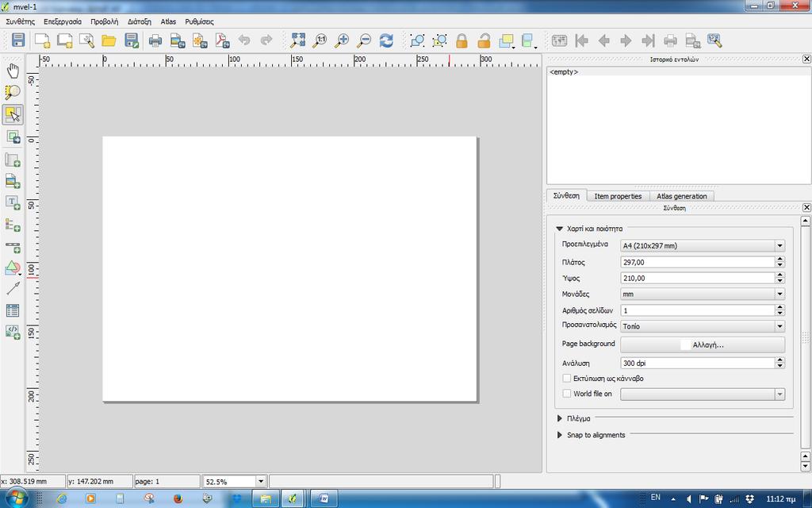The image size is (812, 508).
Task: Switch to the Item properties tab
Action: click(x=618, y=196)
